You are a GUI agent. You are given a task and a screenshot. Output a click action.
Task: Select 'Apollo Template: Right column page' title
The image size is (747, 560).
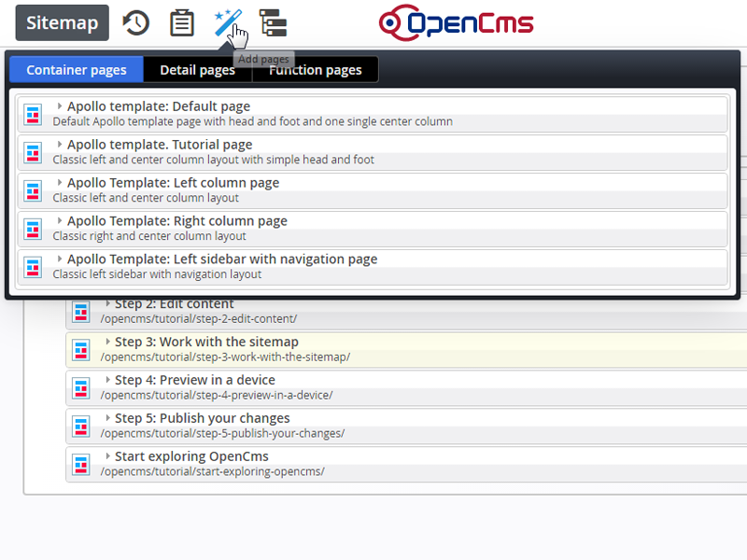(x=177, y=220)
